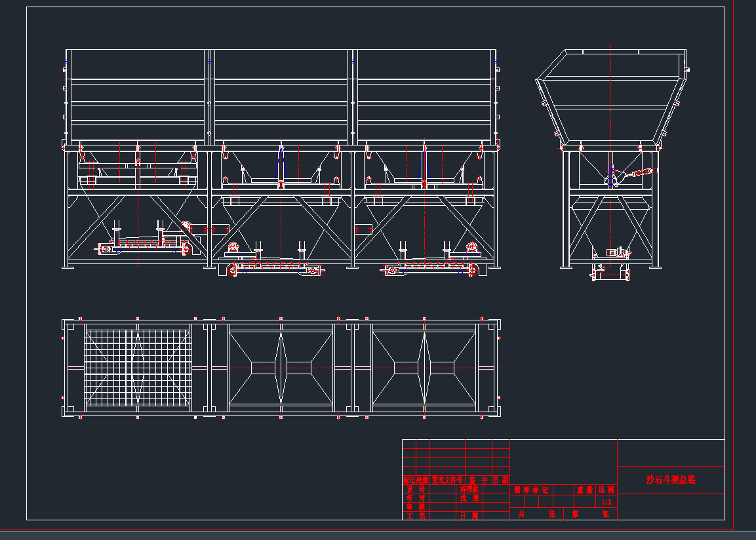756x540 pixels.
Task: Click the 第 sheet-number label
Action: (x=575, y=514)
